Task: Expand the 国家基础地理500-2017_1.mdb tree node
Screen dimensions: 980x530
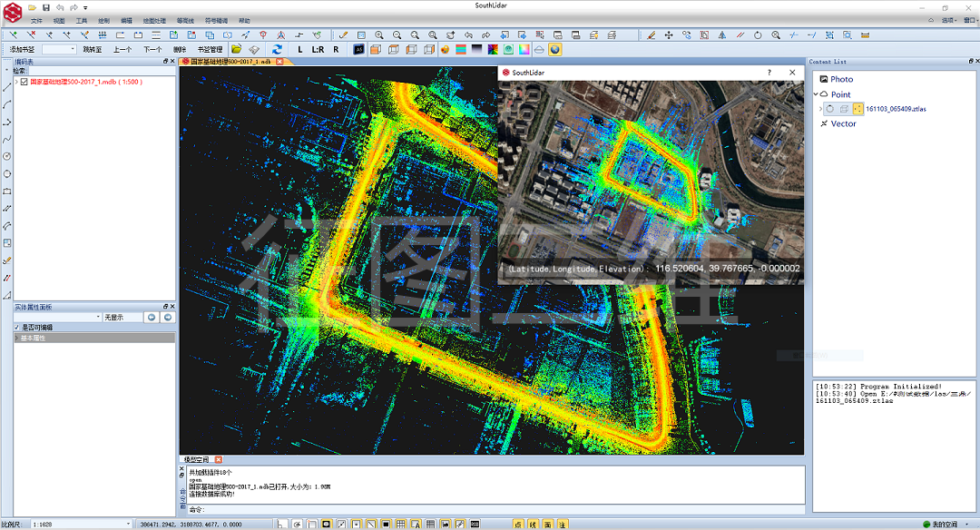Action: (17, 82)
